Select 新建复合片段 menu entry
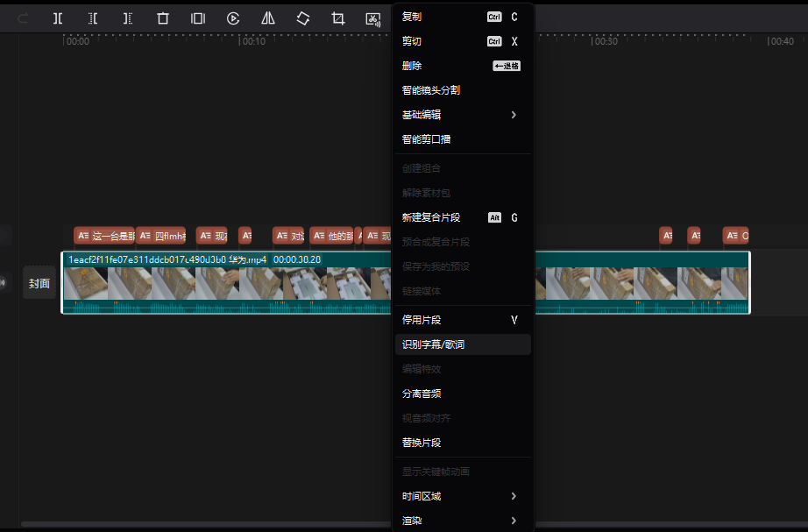This screenshot has height=532, width=808. pos(463,217)
